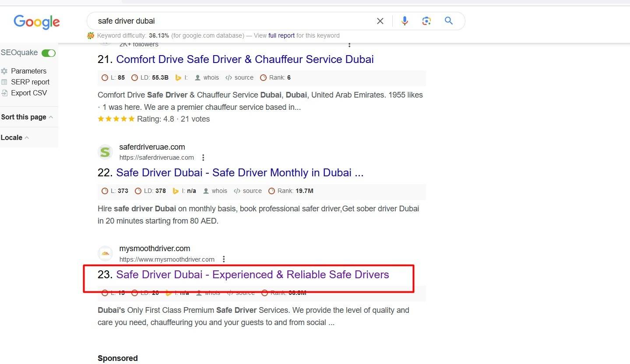Click LD: 55.3B metric on result 21

point(150,77)
